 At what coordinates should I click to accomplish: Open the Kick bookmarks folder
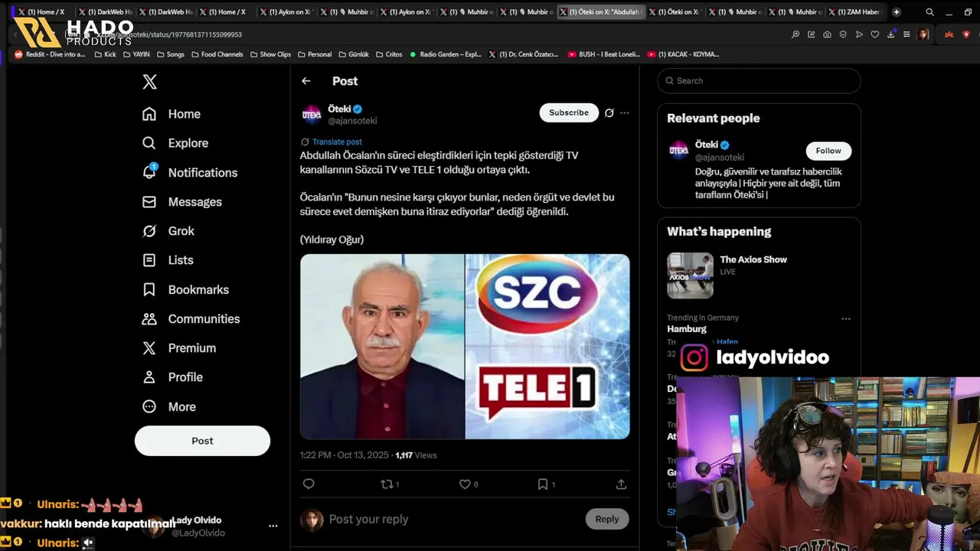click(105, 54)
